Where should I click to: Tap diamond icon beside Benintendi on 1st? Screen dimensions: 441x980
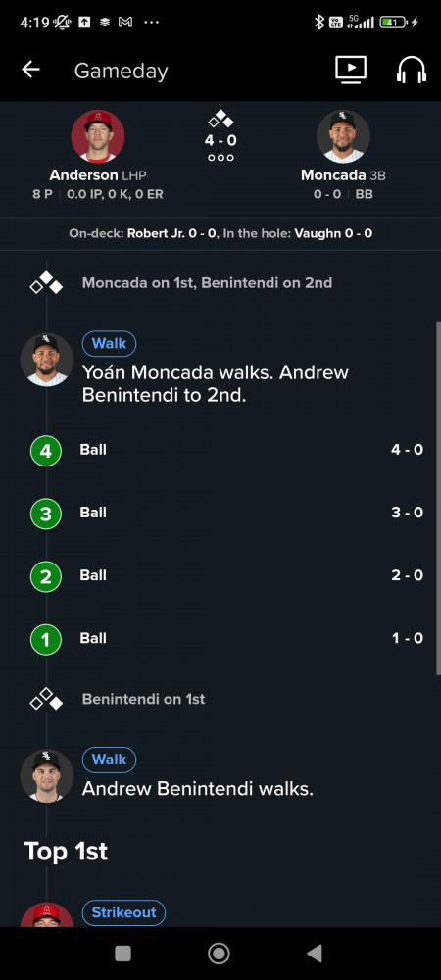coord(46,699)
